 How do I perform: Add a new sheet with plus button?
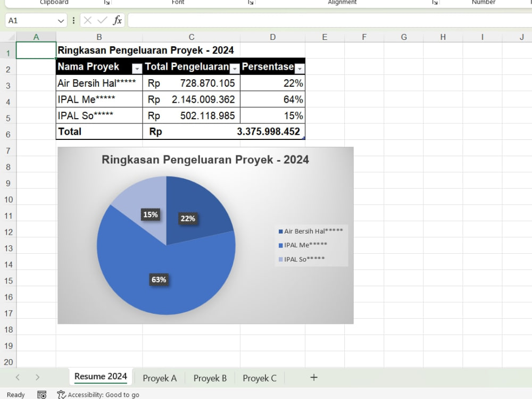click(314, 377)
